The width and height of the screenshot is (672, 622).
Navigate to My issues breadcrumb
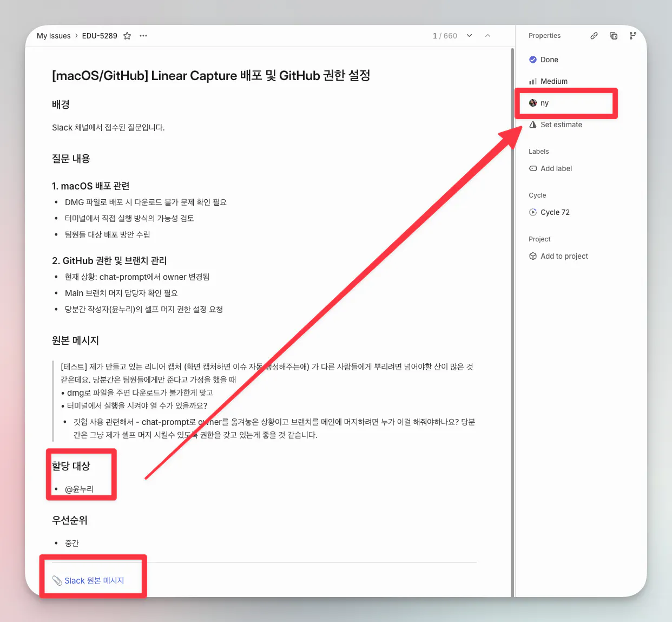[x=54, y=36]
